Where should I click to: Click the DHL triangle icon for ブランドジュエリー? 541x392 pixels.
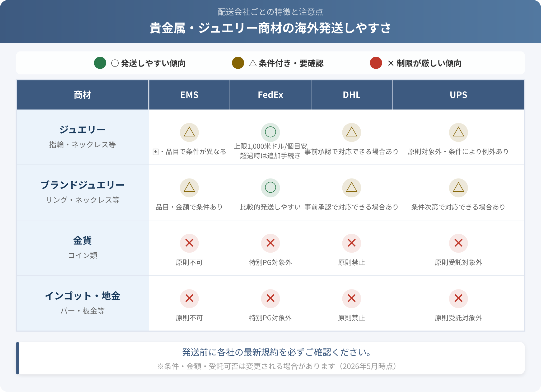351,188
